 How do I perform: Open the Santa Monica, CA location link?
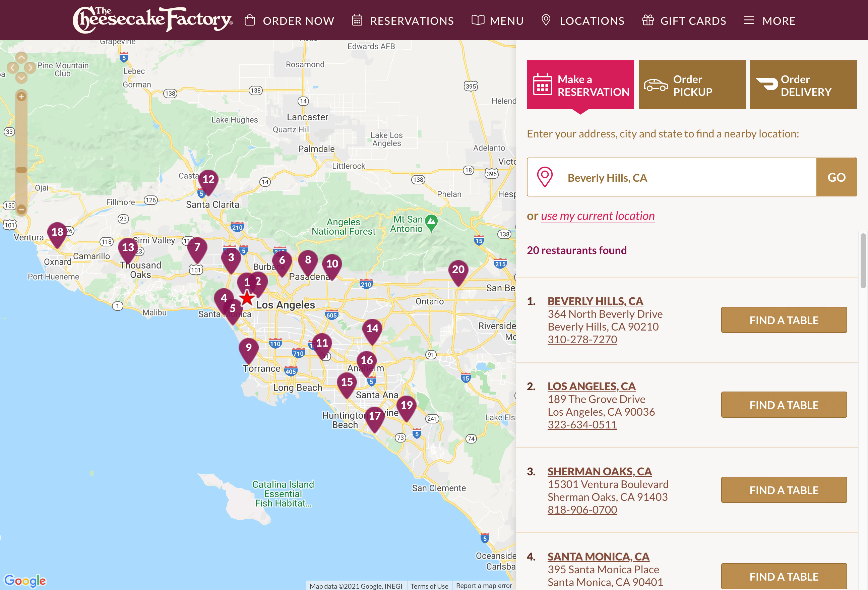[598, 557]
